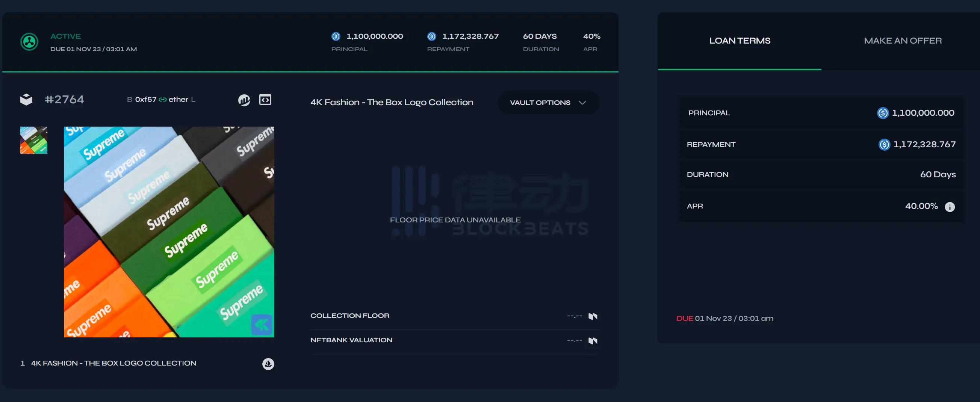Click the embed code icon
Screen dimensions: 980x402
coord(265,100)
